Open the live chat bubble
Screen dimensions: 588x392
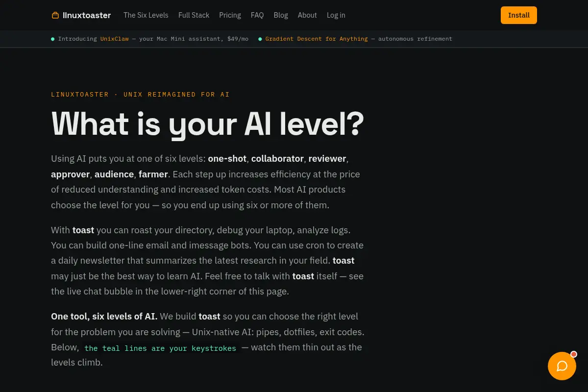[x=562, y=366]
